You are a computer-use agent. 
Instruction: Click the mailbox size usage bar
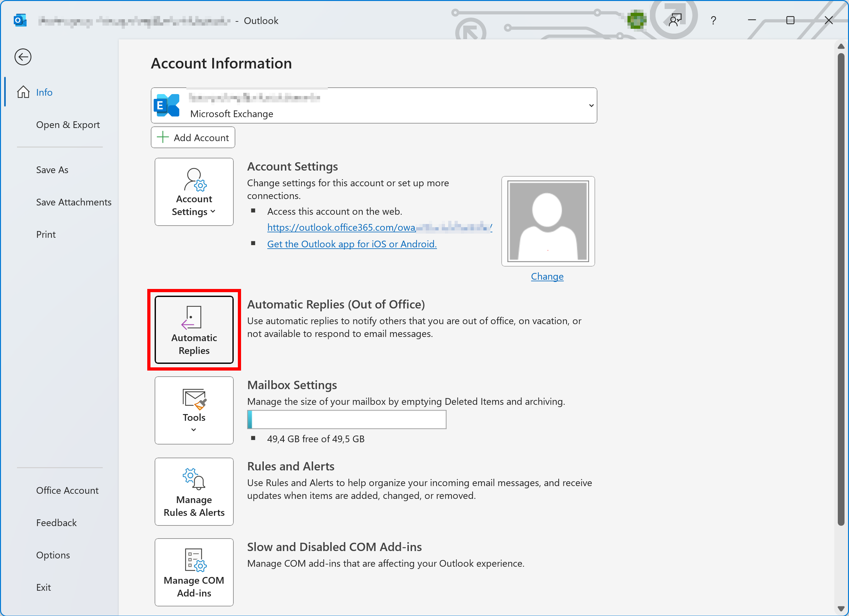pyautogui.click(x=347, y=420)
